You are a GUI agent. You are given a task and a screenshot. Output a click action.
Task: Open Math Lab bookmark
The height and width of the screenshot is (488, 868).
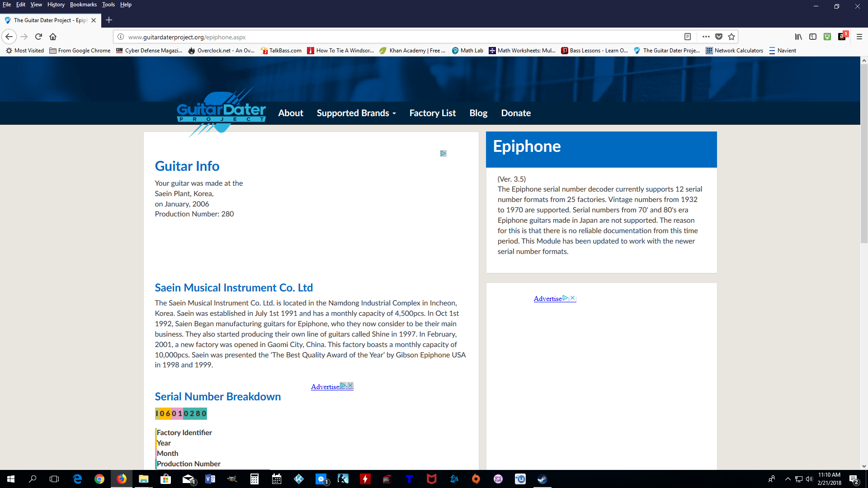click(467, 51)
